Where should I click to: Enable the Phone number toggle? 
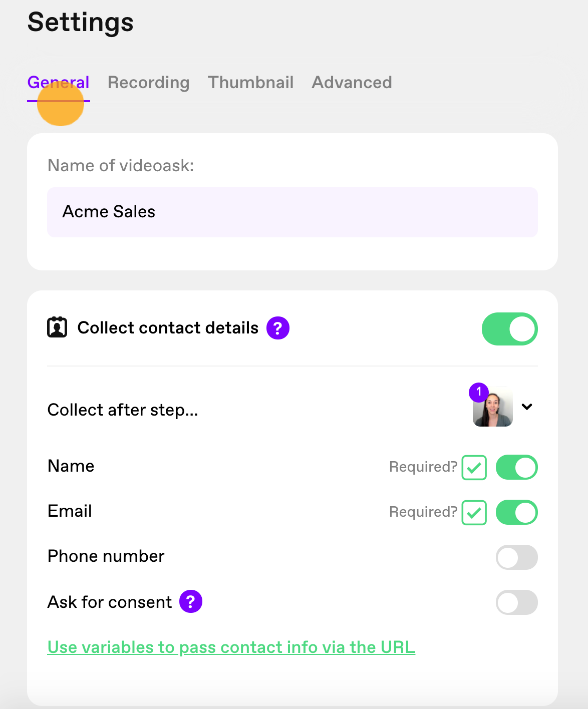[517, 557]
